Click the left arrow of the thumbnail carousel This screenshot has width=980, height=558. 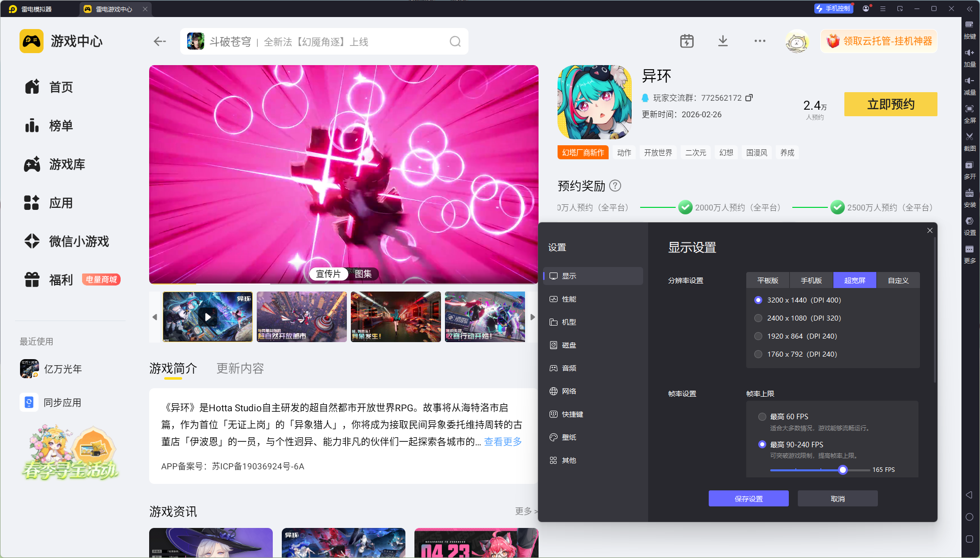pyautogui.click(x=155, y=317)
